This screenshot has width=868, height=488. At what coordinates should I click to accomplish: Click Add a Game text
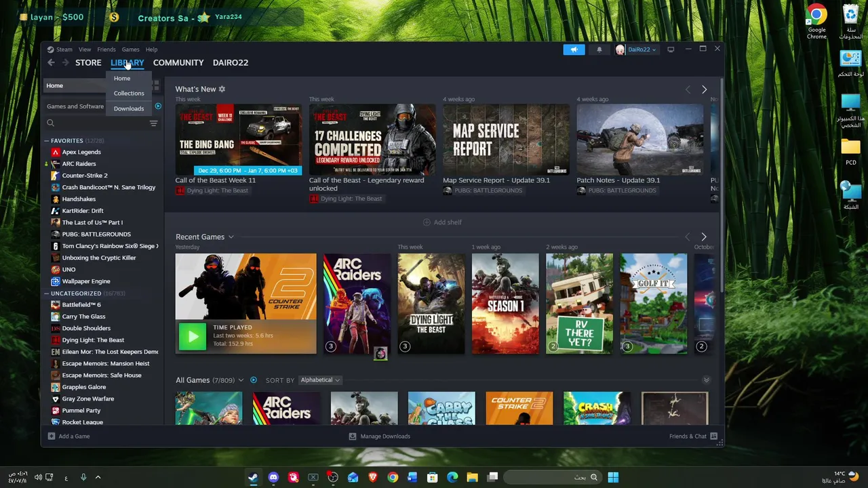click(x=74, y=436)
